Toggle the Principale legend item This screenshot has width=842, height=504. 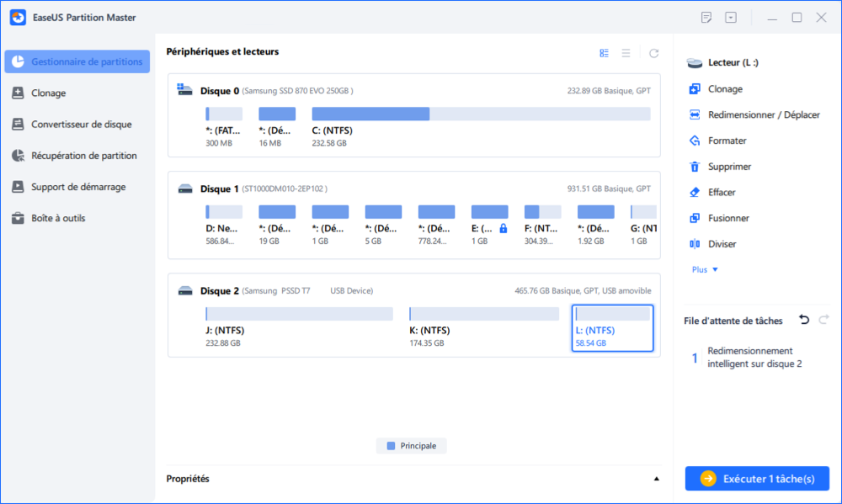pos(412,446)
